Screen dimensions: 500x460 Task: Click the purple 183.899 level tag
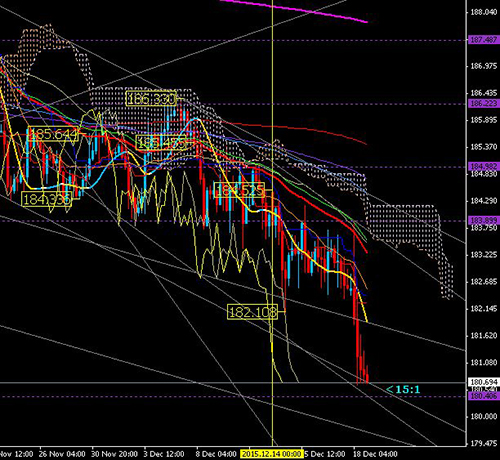tap(483, 220)
